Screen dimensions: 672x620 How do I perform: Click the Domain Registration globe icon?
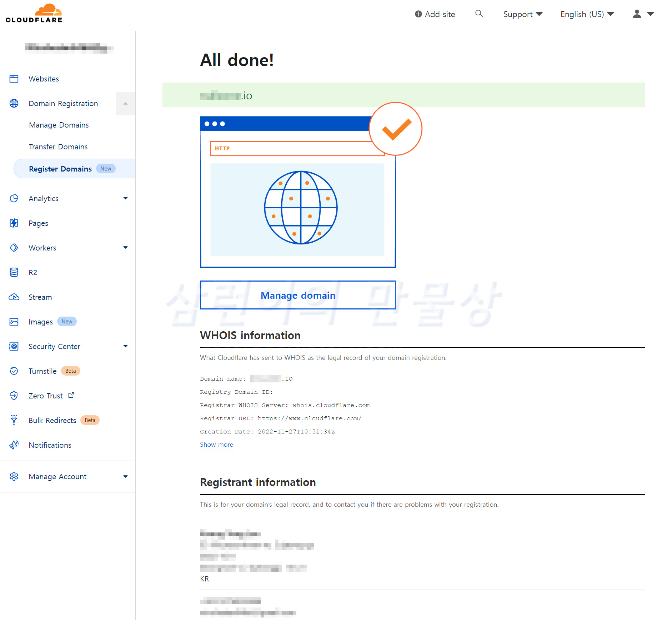14,103
